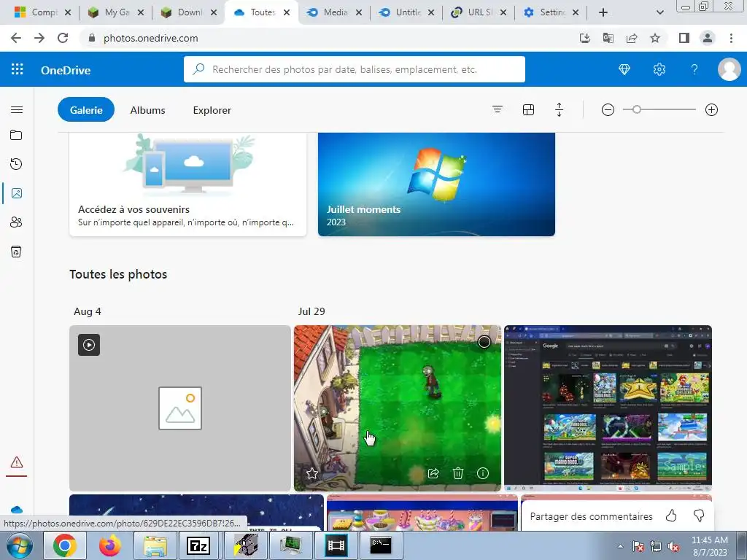Reload the page

click(63, 38)
